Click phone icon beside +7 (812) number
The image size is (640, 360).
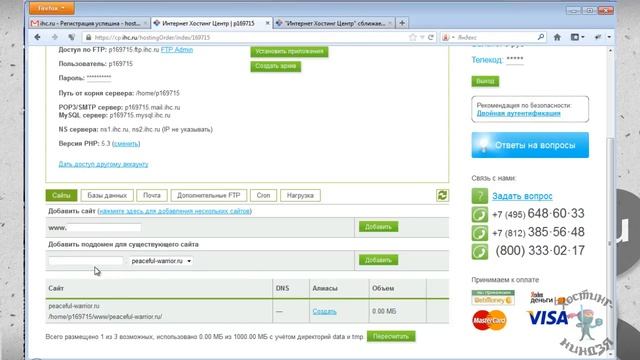click(x=480, y=233)
